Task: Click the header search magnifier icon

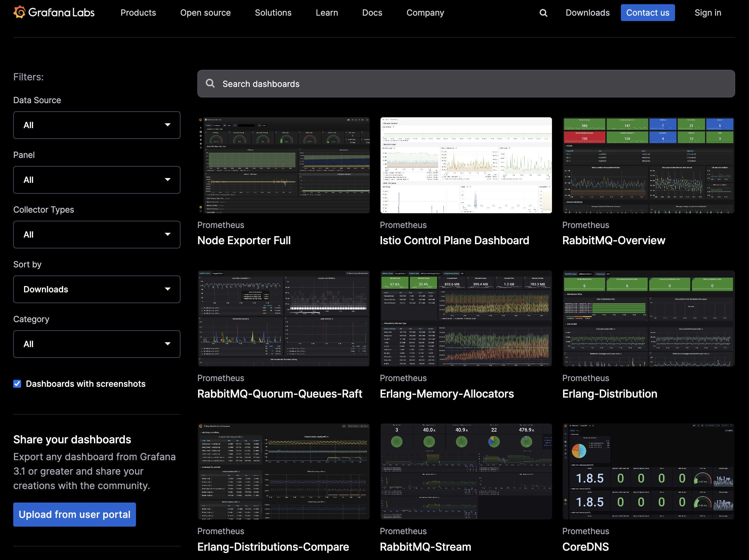Action: click(x=543, y=13)
